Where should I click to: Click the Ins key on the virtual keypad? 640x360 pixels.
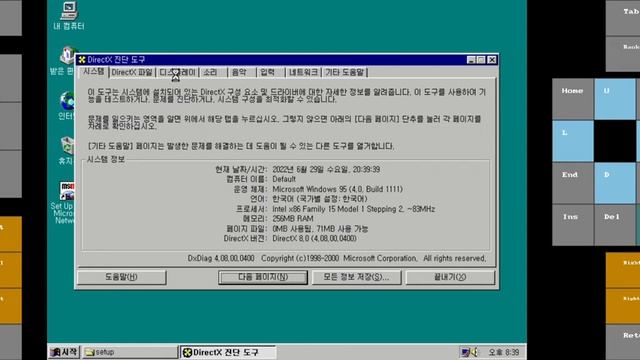[x=573, y=225]
